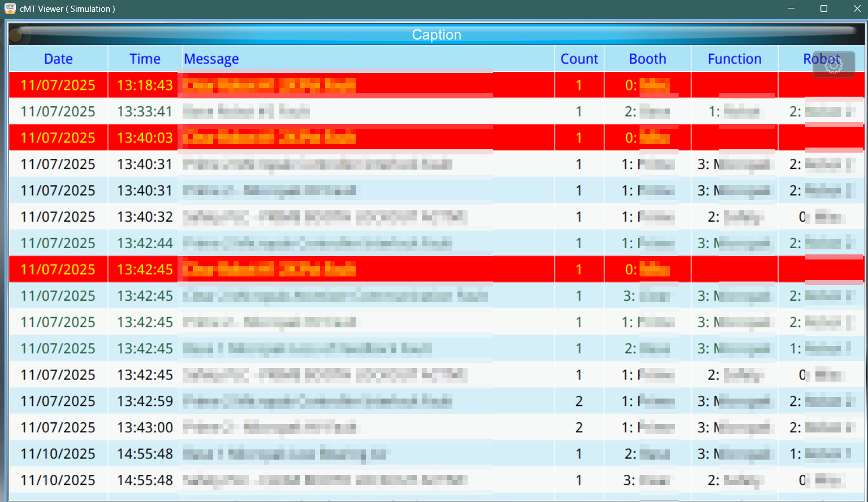
Task: Click the Date column header
Action: coord(58,59)
